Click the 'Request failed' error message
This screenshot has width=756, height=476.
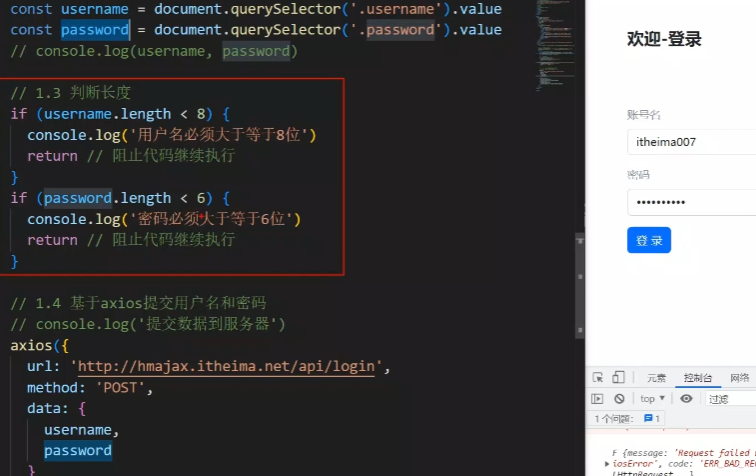click(x=713, y=452)
